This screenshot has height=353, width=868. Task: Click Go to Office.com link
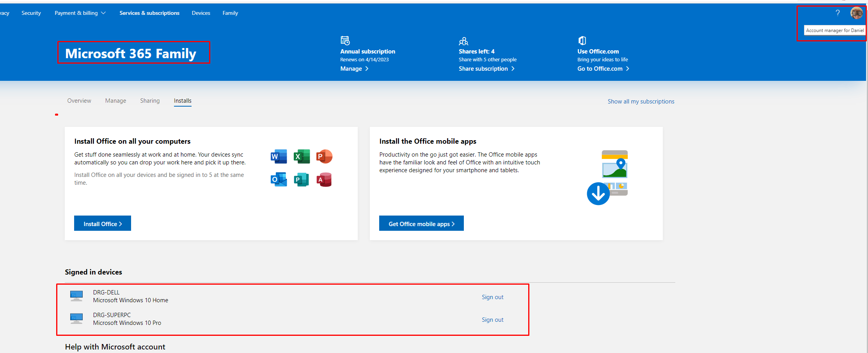coord(603,69)
